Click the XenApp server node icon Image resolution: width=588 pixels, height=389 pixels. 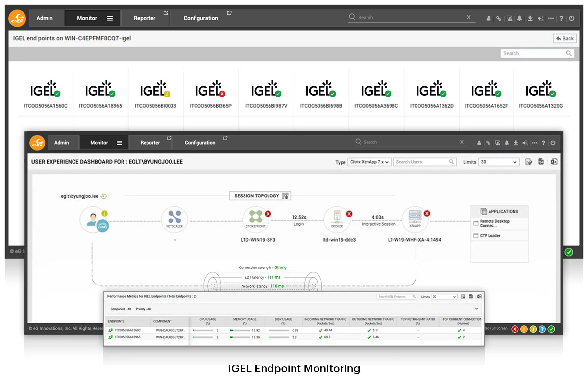tap(416, 219)
